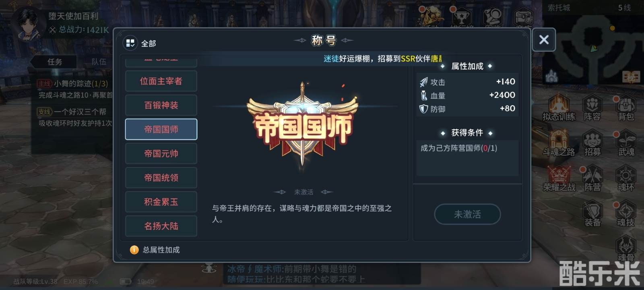The height and width of the screenshot is (290, 644).
Task: Open the 全部 category filter
Action: 140,43
